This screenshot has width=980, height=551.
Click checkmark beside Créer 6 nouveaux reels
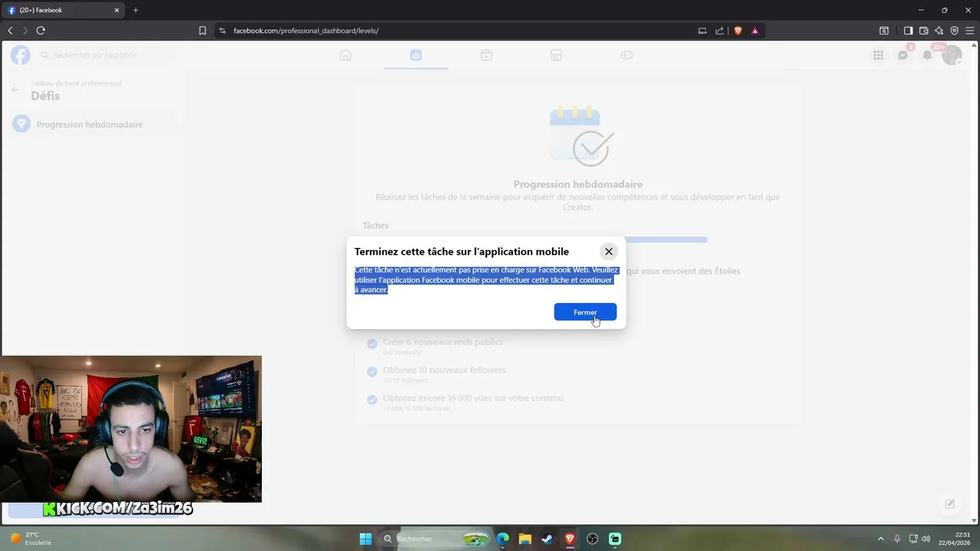click(x=371, y=344)
